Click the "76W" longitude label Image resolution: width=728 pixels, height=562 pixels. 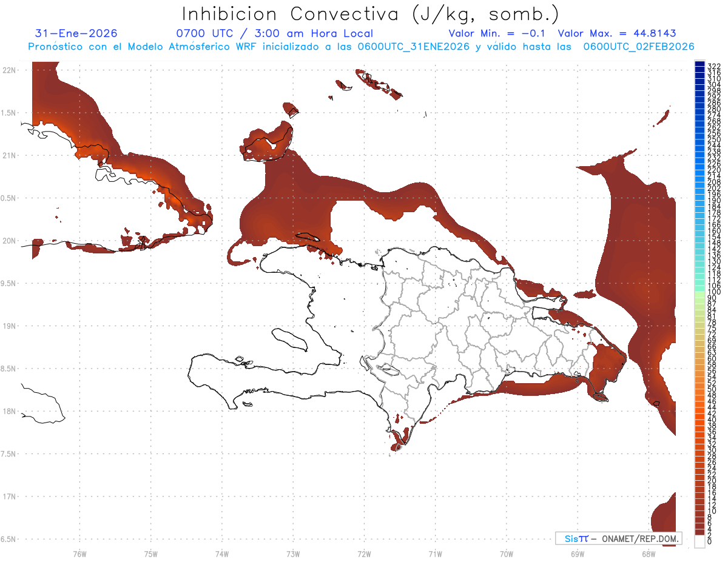(x=79, y=554)
